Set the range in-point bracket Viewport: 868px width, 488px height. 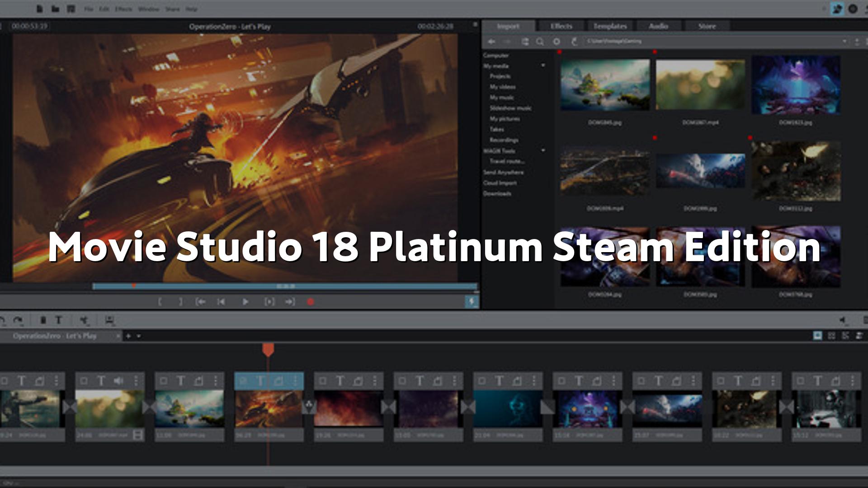160,302
